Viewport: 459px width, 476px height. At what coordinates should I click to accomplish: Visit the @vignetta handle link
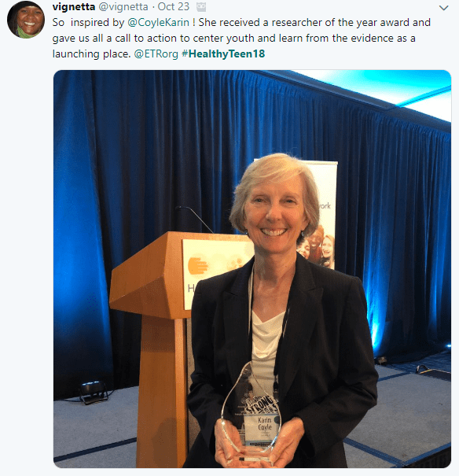(123, 6)
